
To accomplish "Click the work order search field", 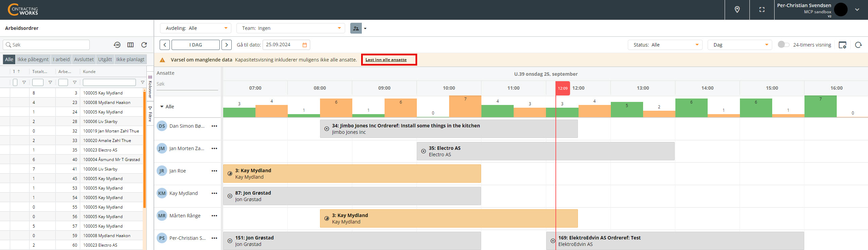I will (47, 45).
